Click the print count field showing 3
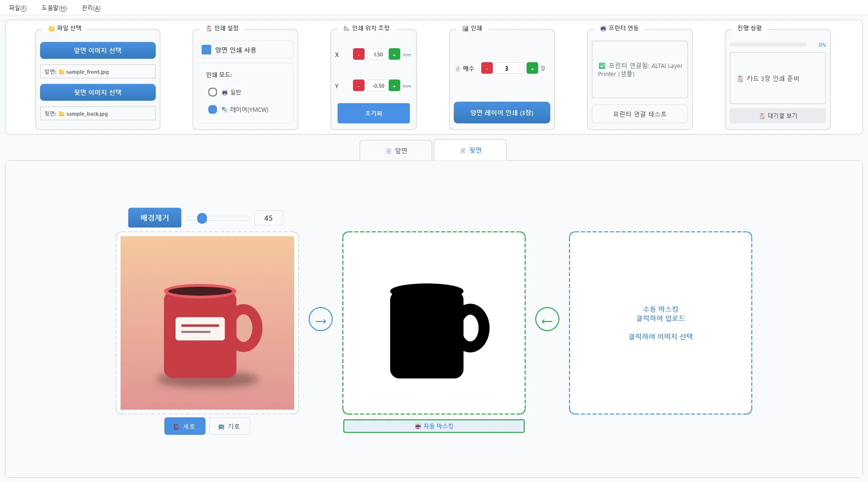868x482 pixels. click(x=510, y=68)
